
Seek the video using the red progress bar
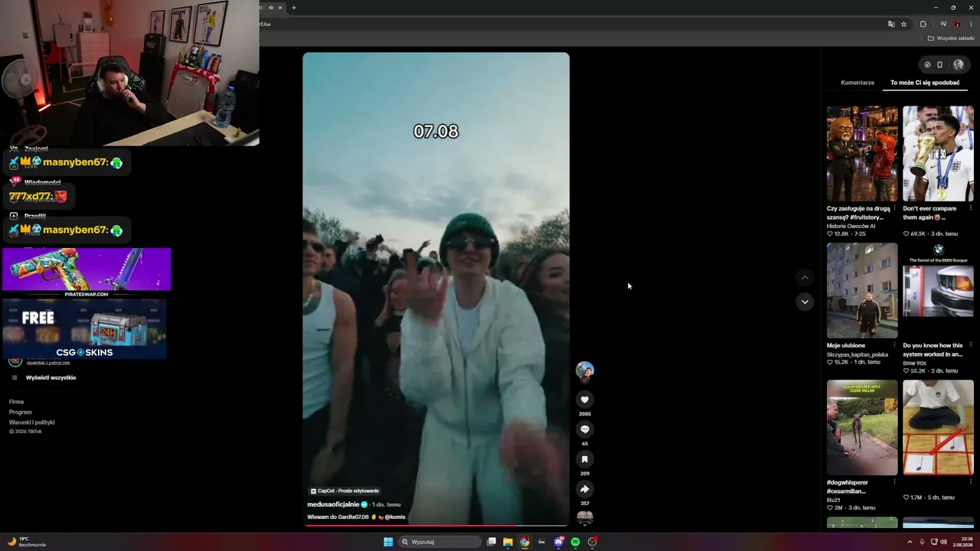coord(436,526)
